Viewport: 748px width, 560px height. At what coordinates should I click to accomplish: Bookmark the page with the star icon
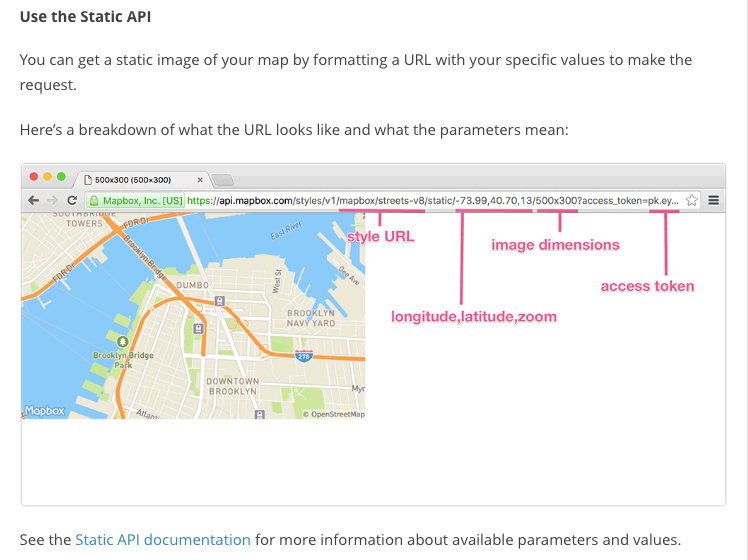(x=692, y=200)
